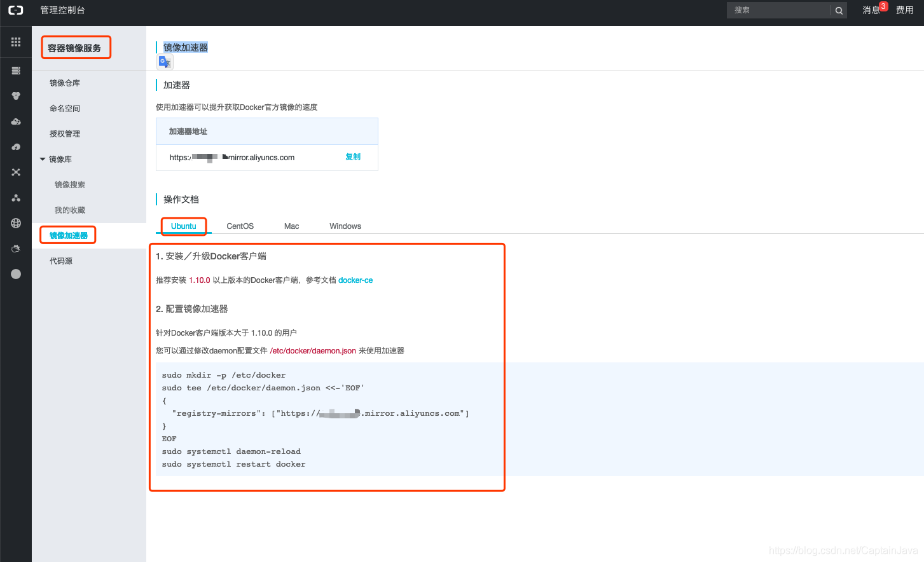
Task: Click the mirror.aliyuncs.com accelerator address text
Action: click(x=232, y=158)
